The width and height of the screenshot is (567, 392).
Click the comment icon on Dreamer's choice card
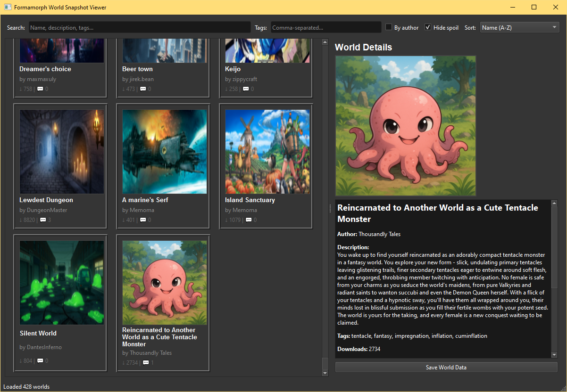40,89
